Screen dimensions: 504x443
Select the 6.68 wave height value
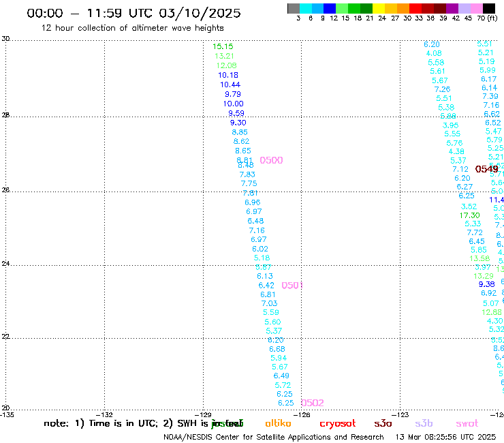277,349
